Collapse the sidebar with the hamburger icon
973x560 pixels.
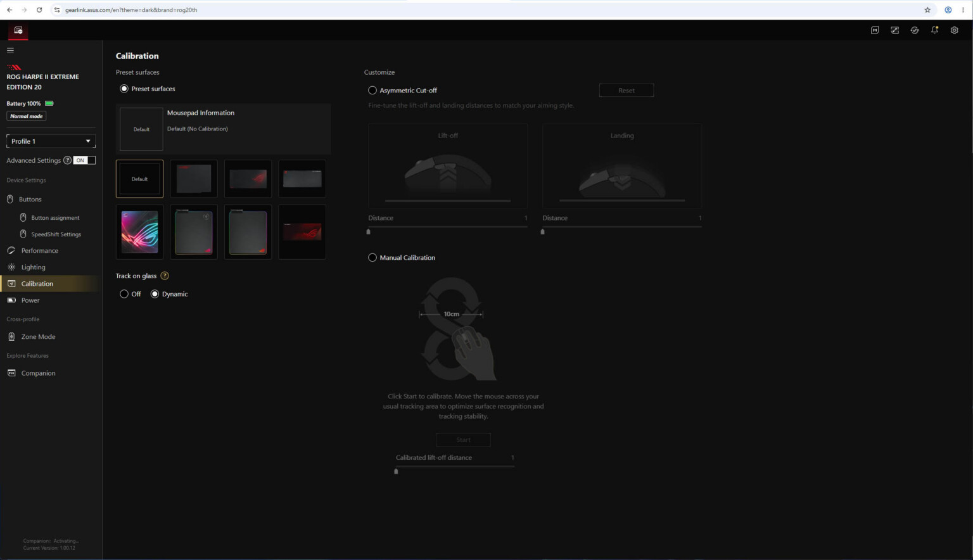(x=10, y=51)
